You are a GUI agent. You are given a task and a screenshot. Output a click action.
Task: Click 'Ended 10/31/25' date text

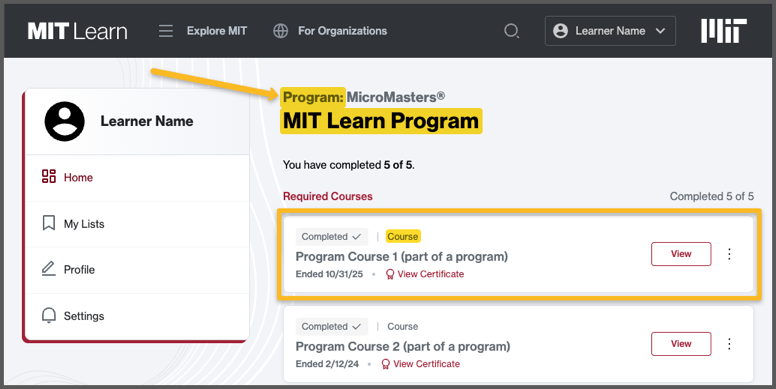[x=329, y=274]
